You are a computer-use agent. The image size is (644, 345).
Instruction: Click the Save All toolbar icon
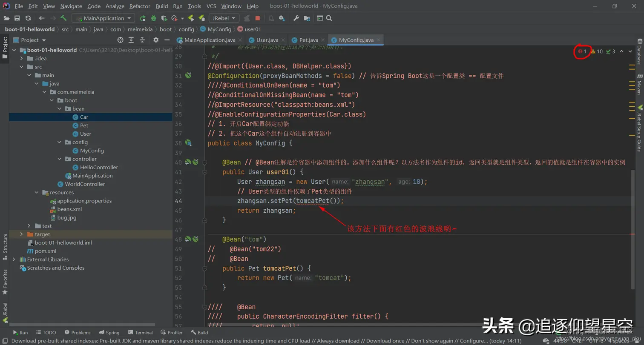point(17,18)
